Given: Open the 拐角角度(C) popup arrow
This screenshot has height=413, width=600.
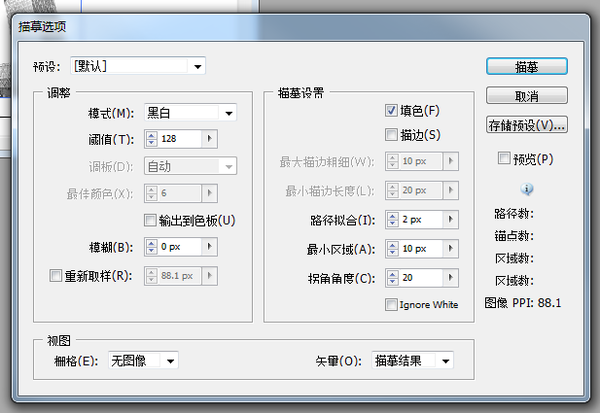Looking at the screenshot, I should 450,278.
